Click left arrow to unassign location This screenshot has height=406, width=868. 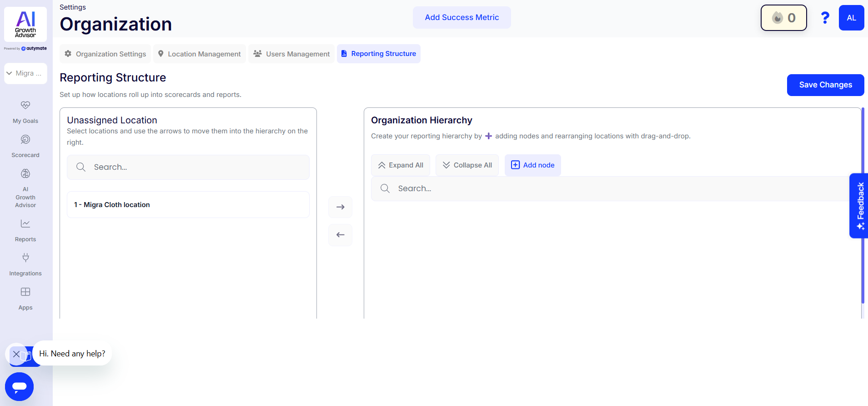[340, 235]
